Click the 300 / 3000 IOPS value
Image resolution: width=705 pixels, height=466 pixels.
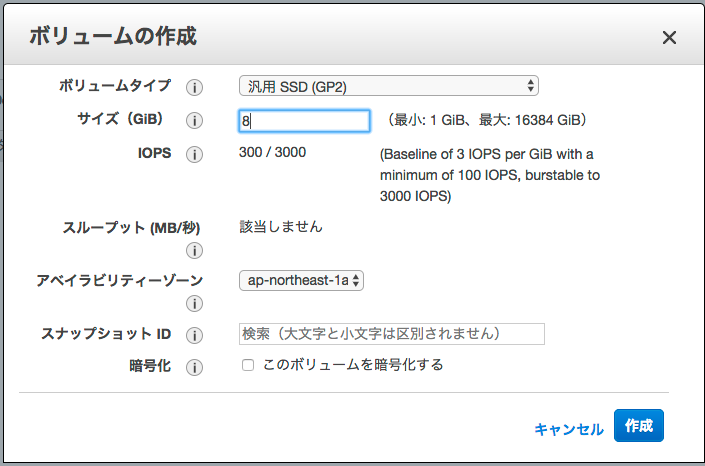(x=272, y=152)
